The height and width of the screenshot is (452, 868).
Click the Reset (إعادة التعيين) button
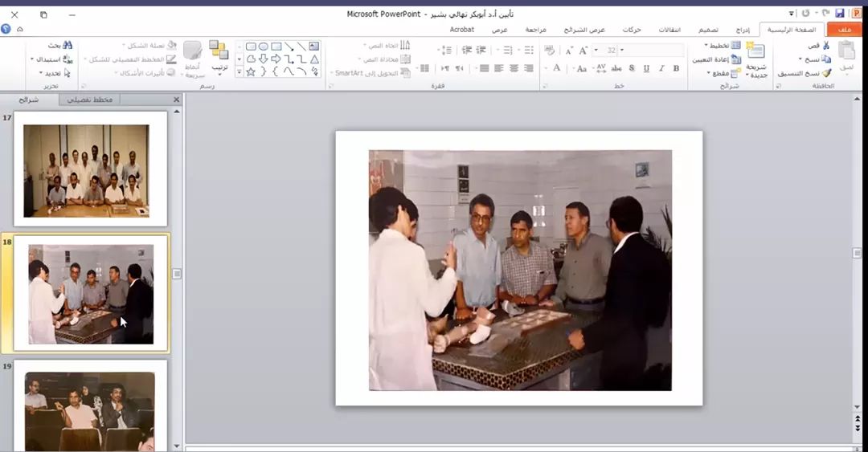tap(717, 59)
